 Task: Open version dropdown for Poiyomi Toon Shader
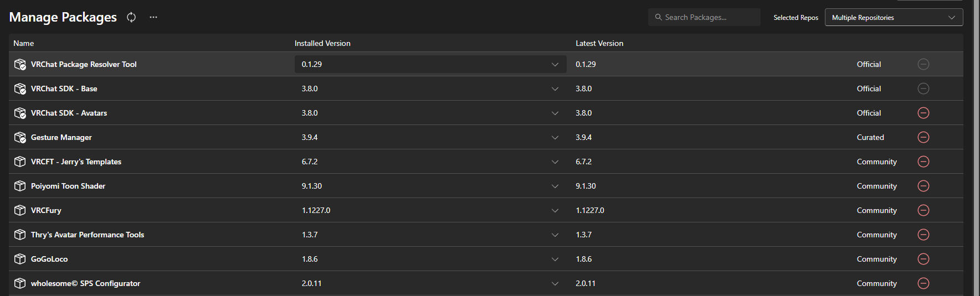pyautogui.click(x=430, y=186)
